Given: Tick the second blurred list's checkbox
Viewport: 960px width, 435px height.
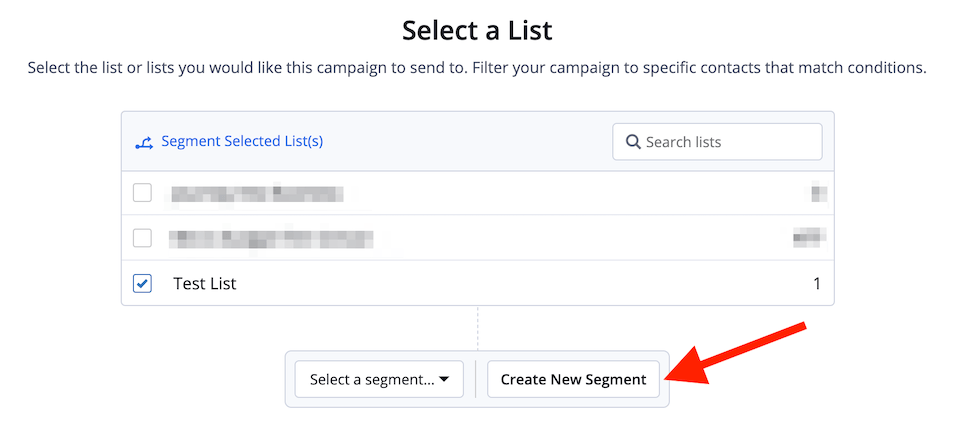Looking at the screenshot, I should (x=142, y=238).
